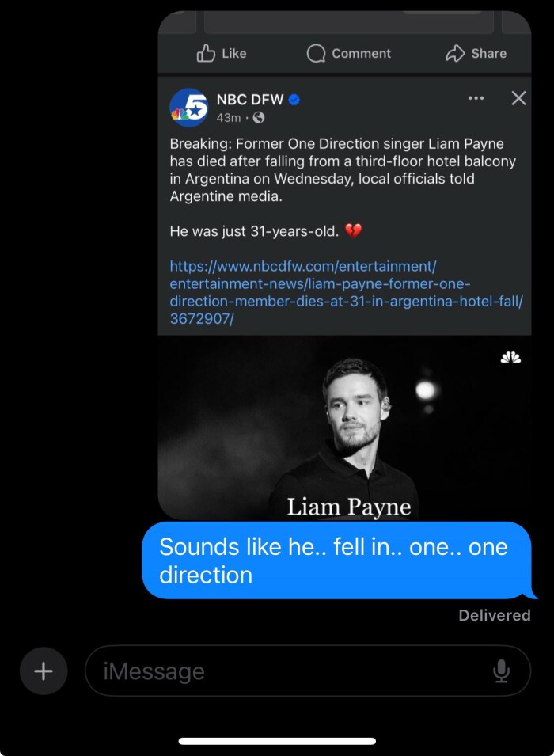Tap the Breaking news post text
This screenshot has height=756, width=554.
pyautogui.click(x=342, y=169)
